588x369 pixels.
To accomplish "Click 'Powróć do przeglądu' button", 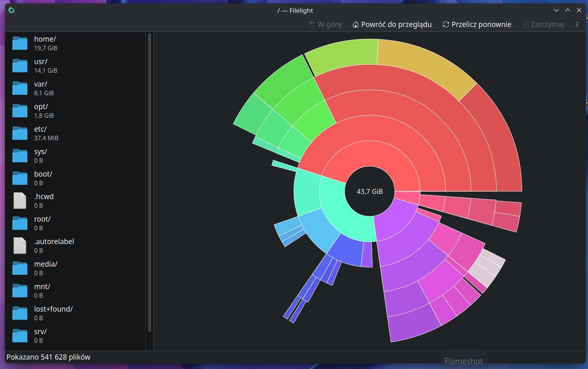I will [x=392, y=24].
